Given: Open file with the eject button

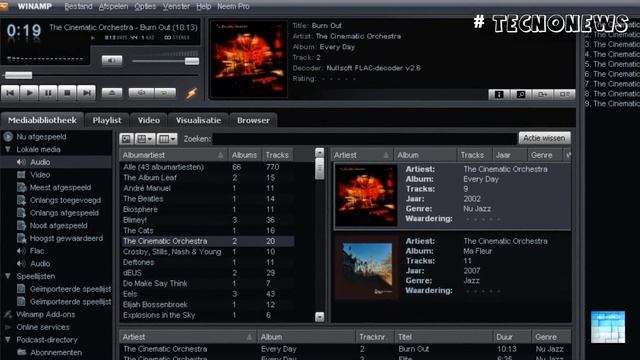Looking at the screenshot, I should (112, 93).
